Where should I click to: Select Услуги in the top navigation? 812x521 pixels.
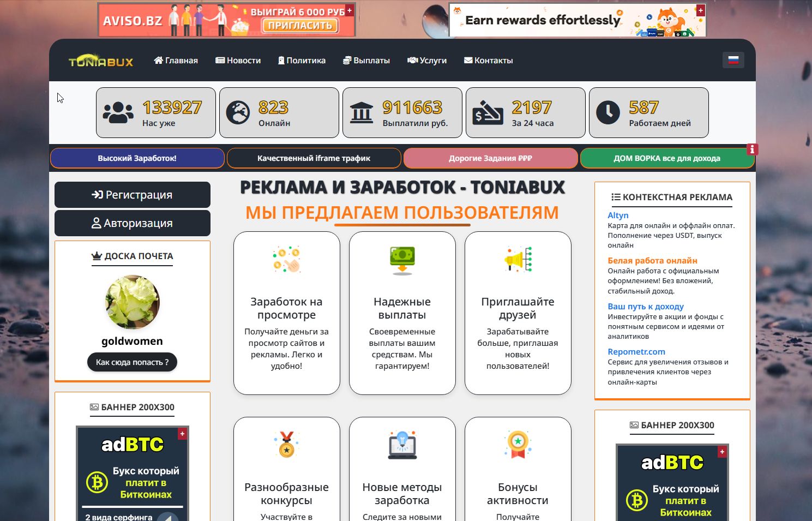pyautogui.click(x=427, y=61)
